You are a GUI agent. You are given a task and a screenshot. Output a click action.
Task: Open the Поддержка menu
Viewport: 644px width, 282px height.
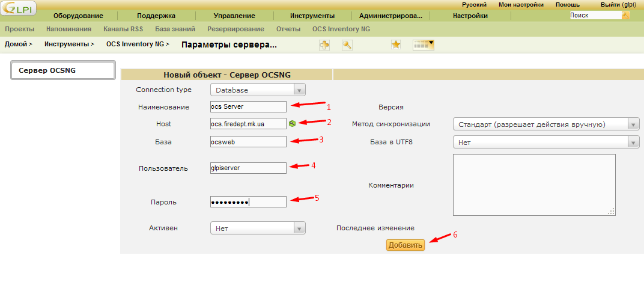156,16
